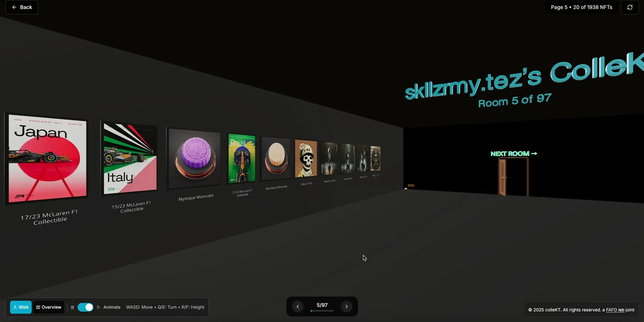
Task: Click the refresh icon in top right
Action: pos(630,7)
